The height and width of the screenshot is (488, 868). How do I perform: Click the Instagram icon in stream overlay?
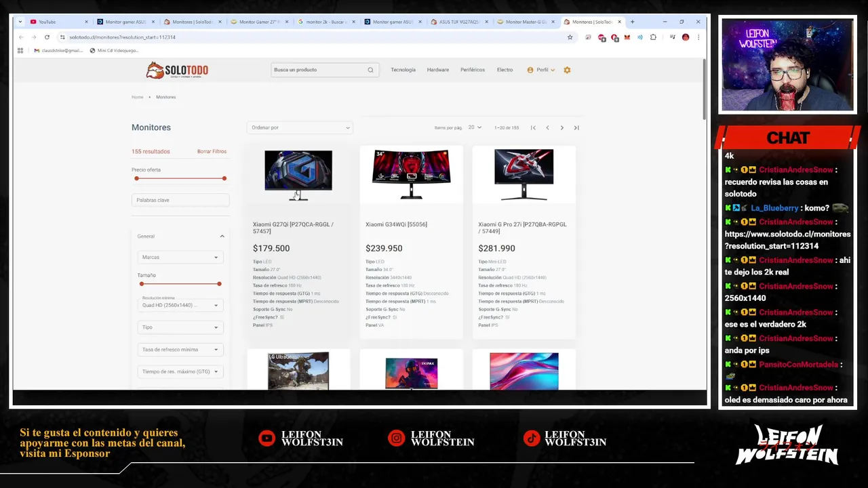(x=397, y=439)
